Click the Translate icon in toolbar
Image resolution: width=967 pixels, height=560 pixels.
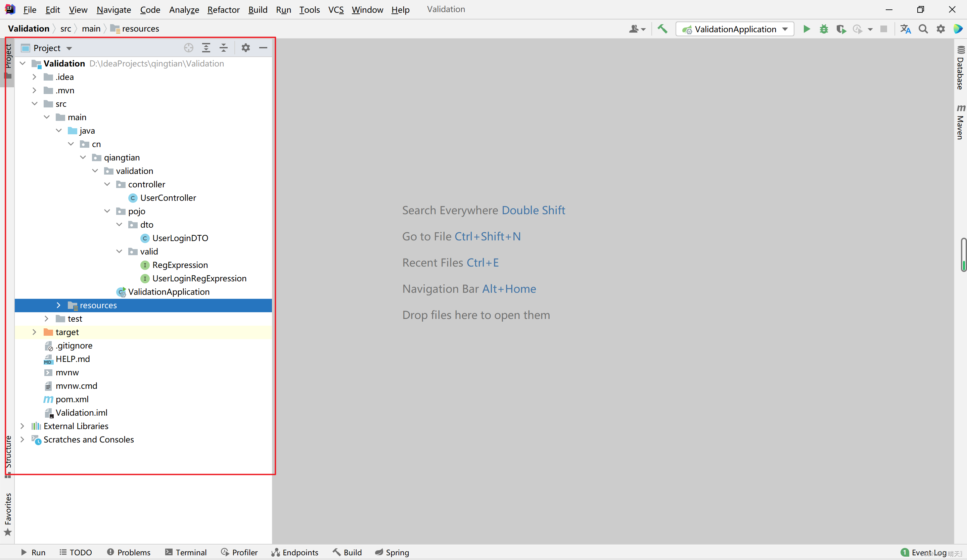pyautogui.click(x=905, y=29)
